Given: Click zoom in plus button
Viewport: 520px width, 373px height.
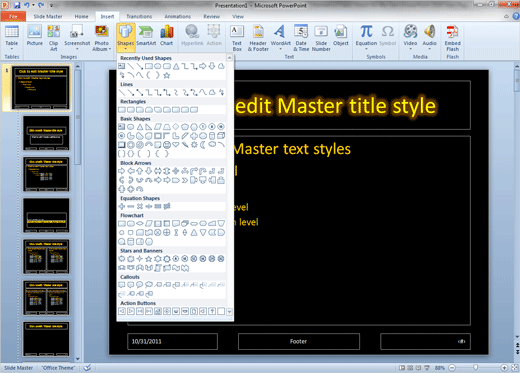Looking at the screenshot, I should [504, 368].
